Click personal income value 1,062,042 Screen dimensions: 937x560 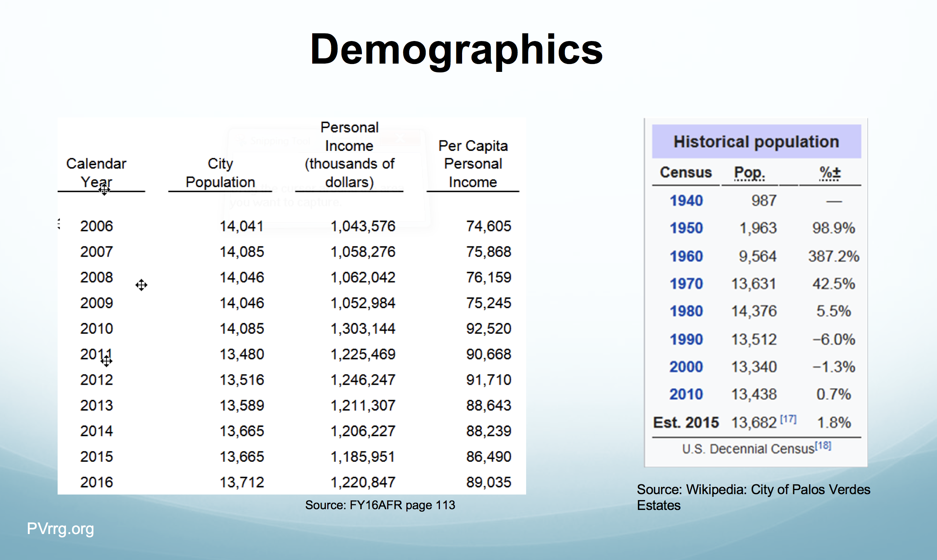pyautogui.click(x=363, y=277)
